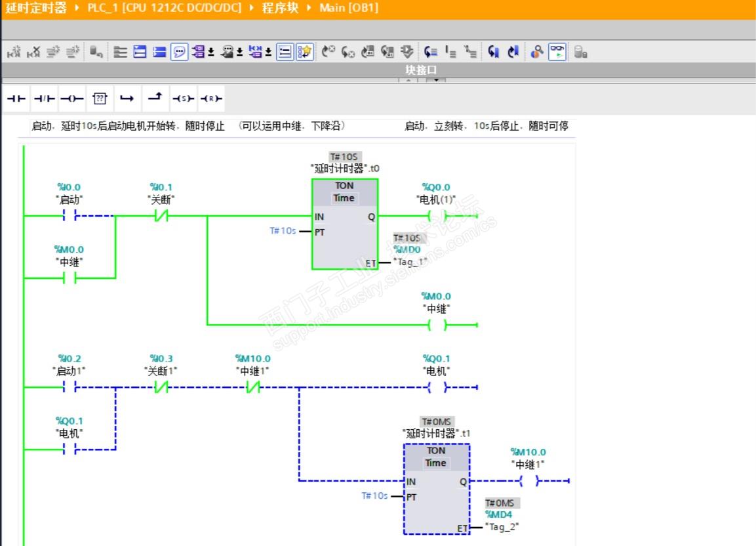Click the second curved-arrow icon after the favorites star
756x546 pixels.
pyautogui.click(x=348, y=52)
